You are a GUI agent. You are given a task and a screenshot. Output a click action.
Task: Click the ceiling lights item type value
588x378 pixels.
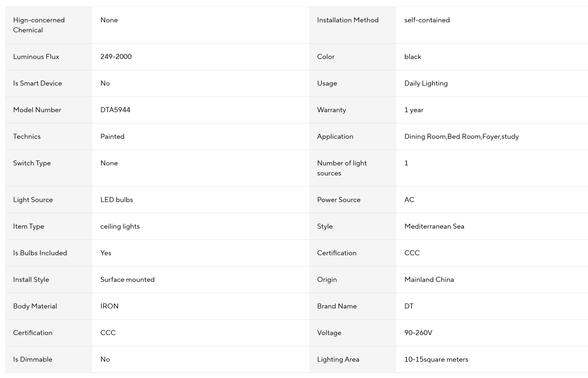tap(120, 226)
